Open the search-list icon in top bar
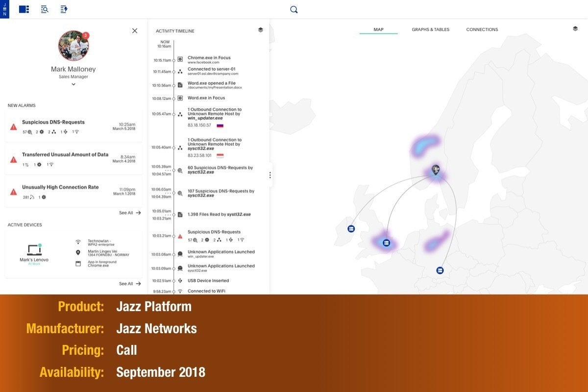This screenshot has height=392, width=588. tap(45, 9)
